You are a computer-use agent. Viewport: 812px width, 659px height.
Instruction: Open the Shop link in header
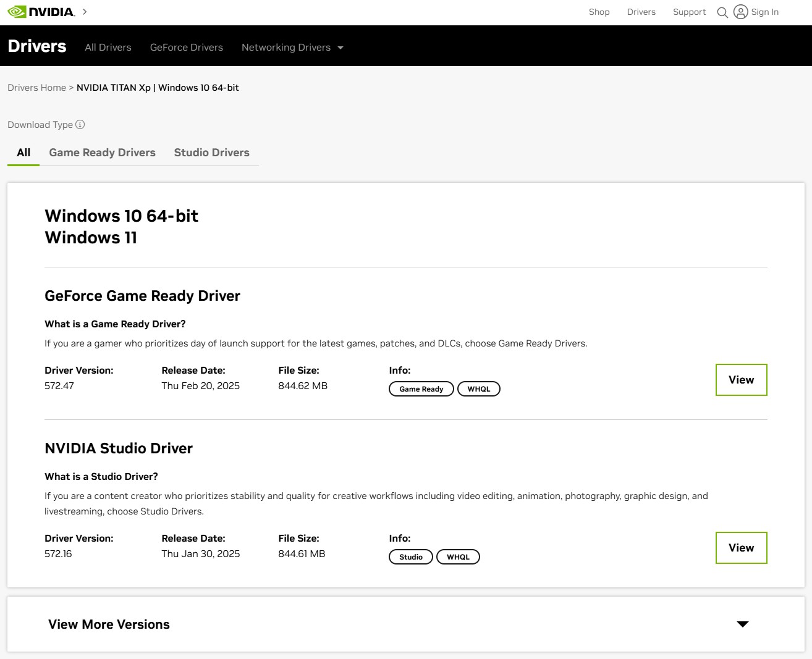[599, 12]
